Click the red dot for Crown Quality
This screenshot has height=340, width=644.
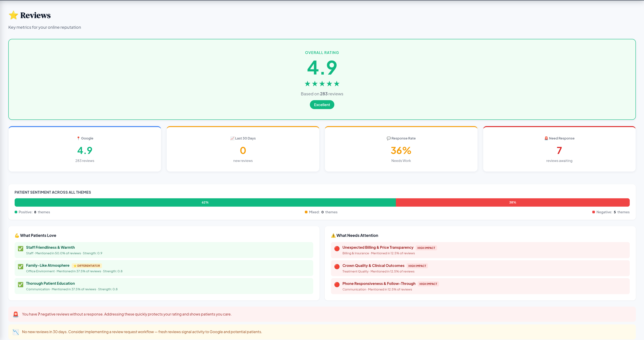coord(337,267)
